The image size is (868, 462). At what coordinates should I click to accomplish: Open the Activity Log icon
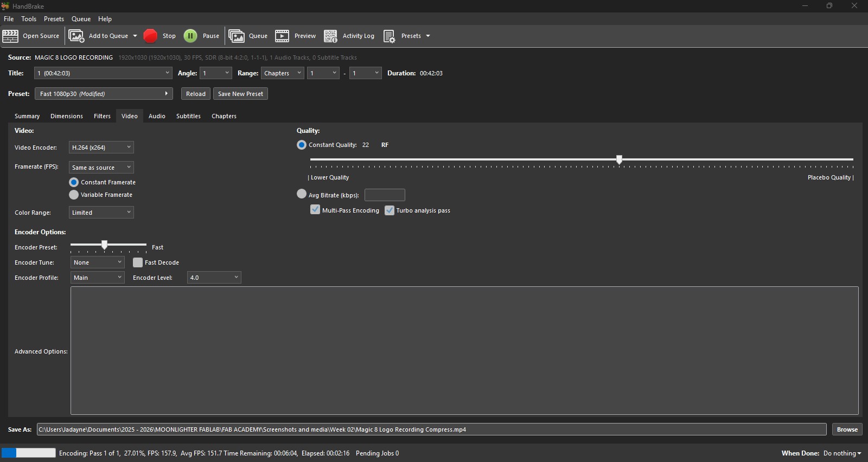[330, 36]
